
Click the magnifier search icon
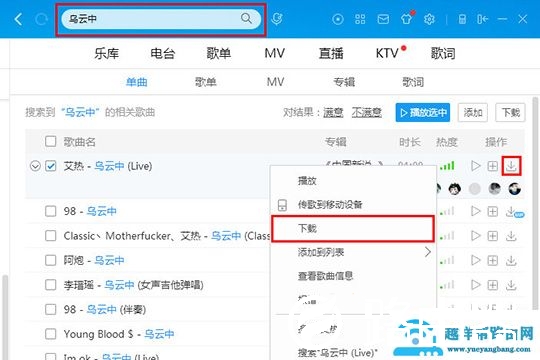tap(246, 18)
